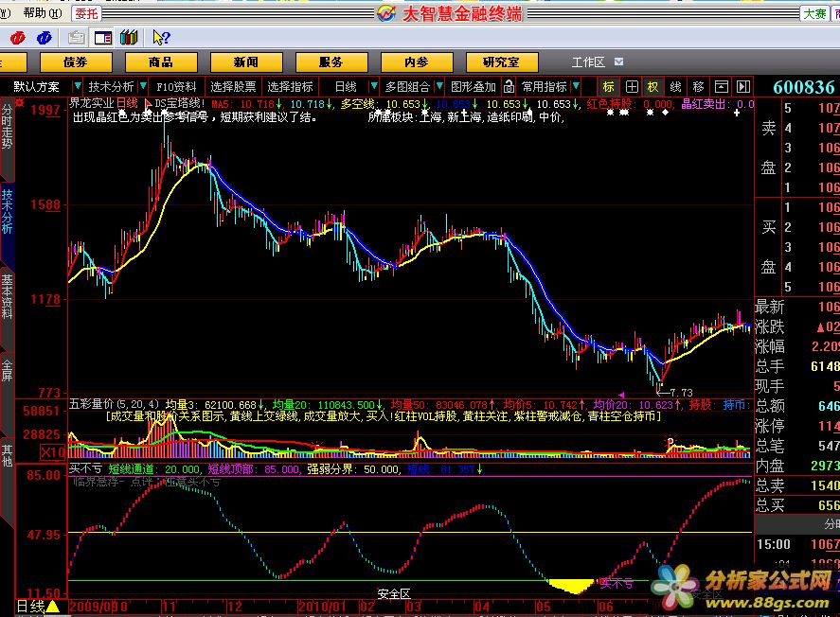Open the 多图组合 dropdown arrow
Viewport: 840px width, 617px height.
439,85
